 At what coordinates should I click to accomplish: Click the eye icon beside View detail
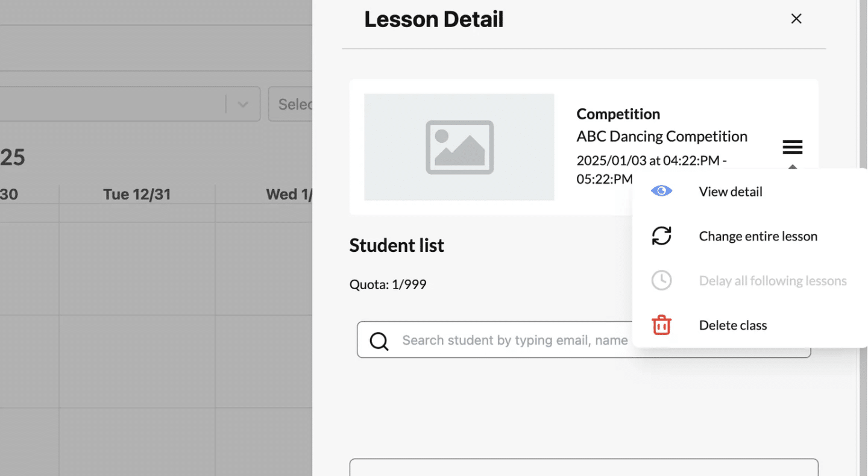tap(661, 191)
